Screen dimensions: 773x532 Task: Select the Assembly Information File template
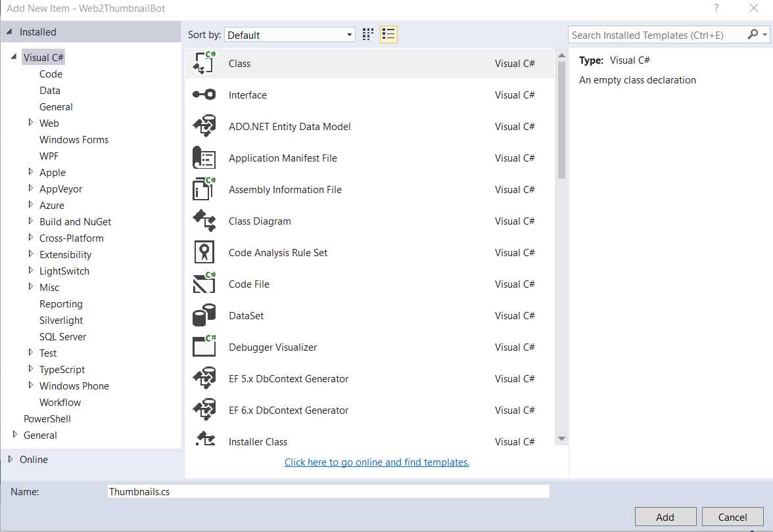click(204, 189)
